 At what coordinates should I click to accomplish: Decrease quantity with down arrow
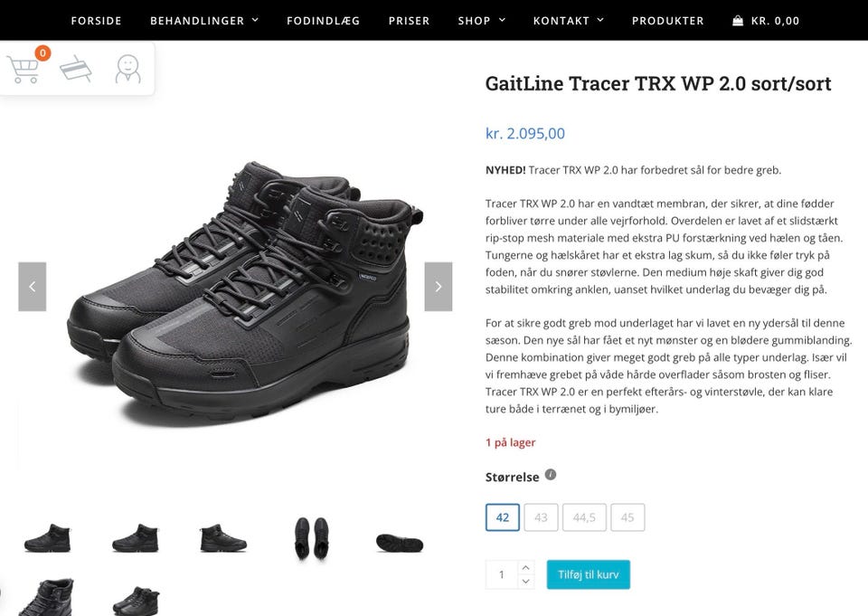point(526,581)
